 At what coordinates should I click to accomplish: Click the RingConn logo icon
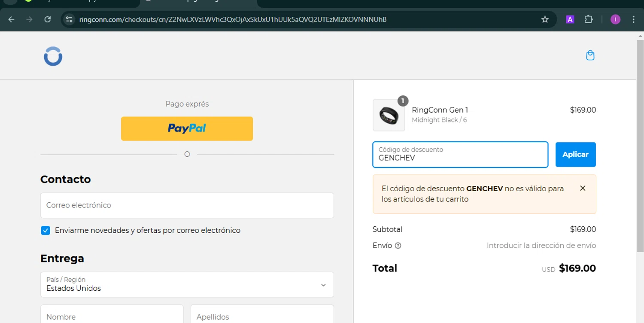53,56
